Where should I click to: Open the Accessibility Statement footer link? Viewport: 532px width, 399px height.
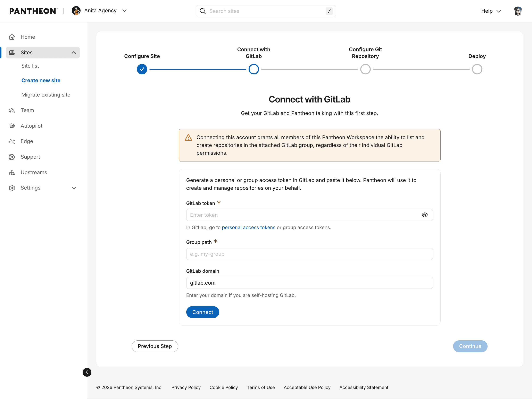(x=364, y=388)
